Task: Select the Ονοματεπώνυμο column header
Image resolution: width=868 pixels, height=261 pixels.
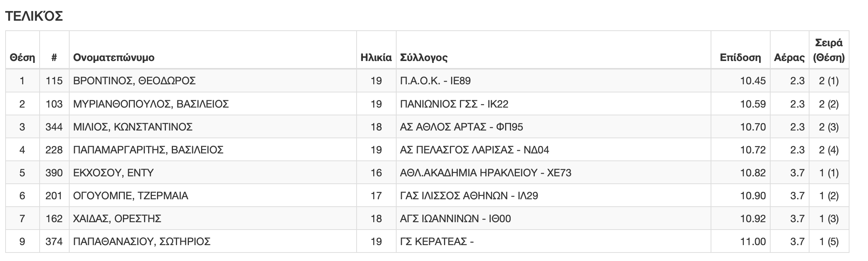Action: tap(114, 58)
